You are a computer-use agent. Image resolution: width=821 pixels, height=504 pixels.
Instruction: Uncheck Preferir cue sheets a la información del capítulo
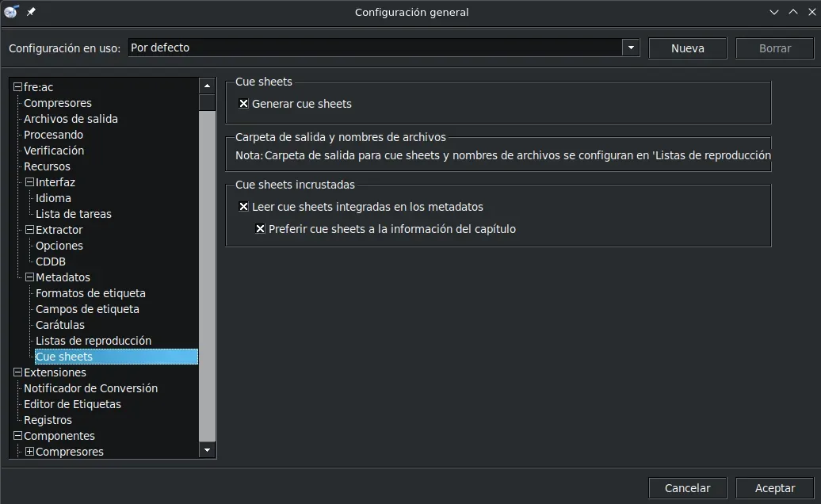(x=261, y=228)
